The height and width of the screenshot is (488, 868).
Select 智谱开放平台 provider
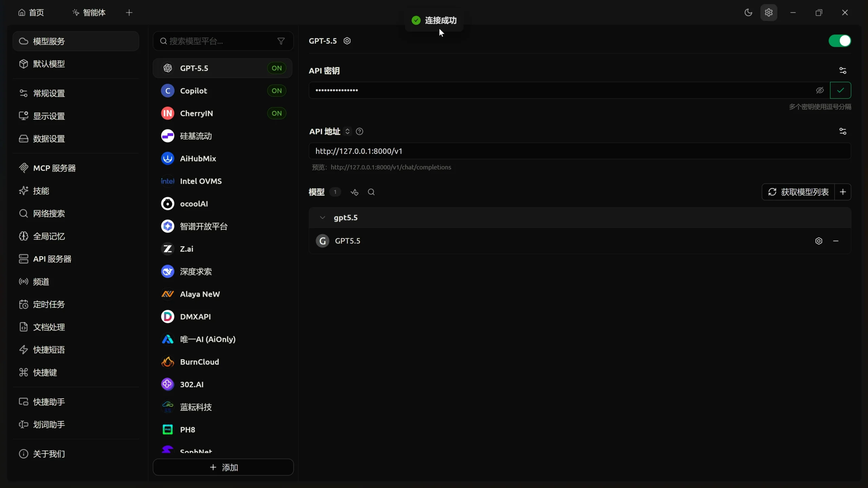[x=222, y=226]
